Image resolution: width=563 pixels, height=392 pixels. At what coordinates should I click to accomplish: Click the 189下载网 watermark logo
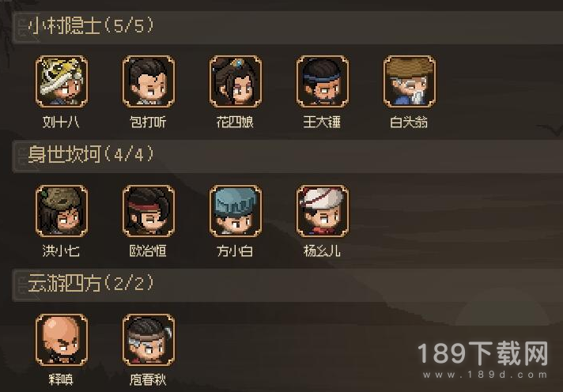(x=483, y=353)
